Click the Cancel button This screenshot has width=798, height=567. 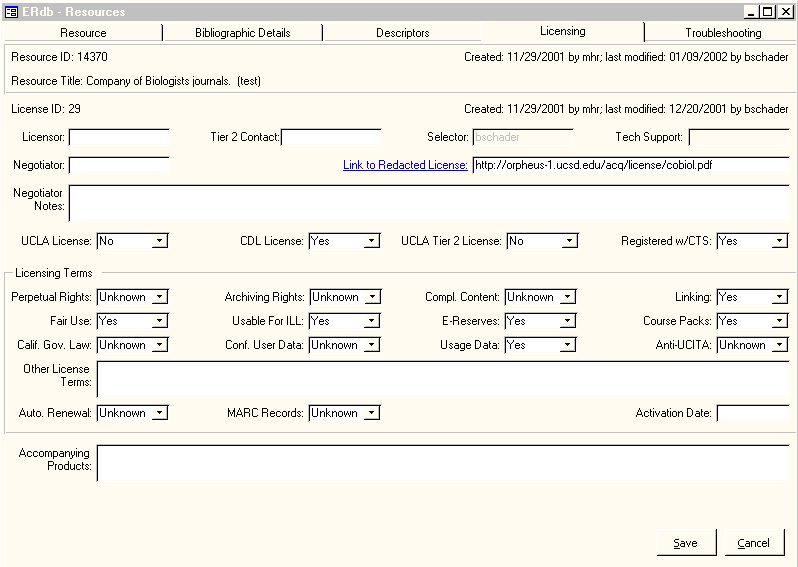point(753,543)
